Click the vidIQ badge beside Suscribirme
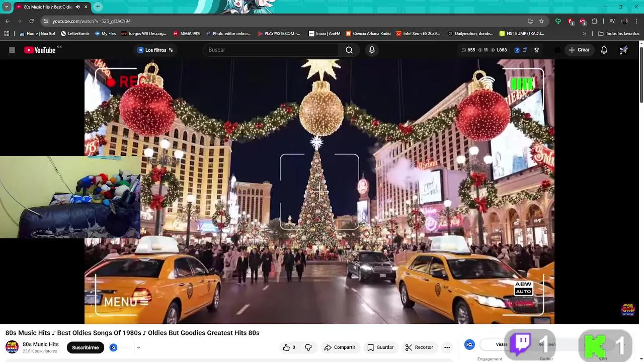Viewport: 644px width, 362px height. 113,347
